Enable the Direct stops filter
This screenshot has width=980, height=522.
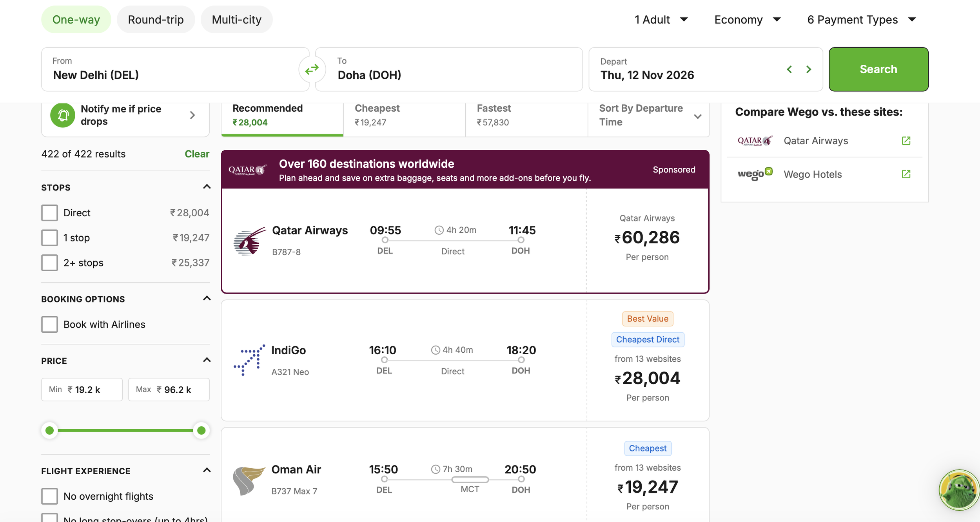(49, 213)
